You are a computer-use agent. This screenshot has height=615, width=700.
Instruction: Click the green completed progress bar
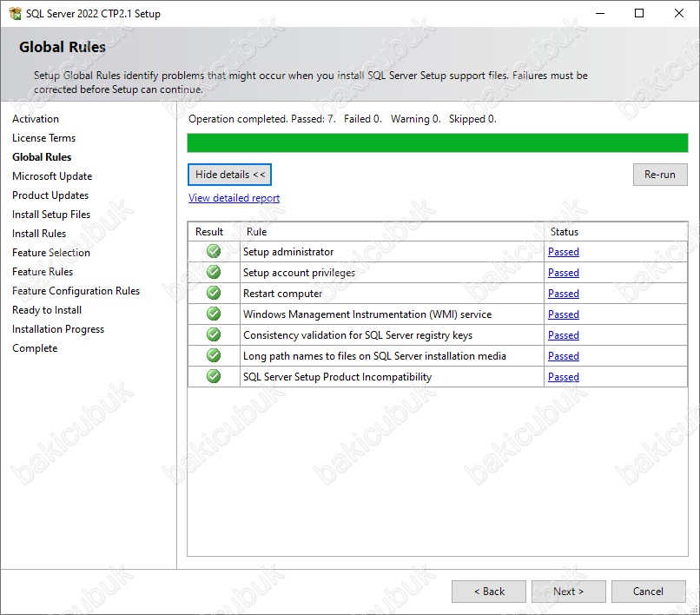tap(438, 143)
